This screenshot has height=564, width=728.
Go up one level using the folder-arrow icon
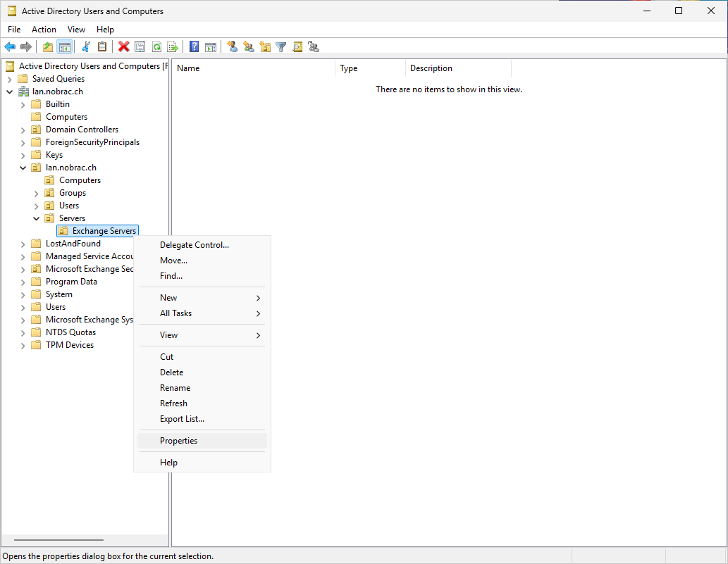(x=48, y=47)
